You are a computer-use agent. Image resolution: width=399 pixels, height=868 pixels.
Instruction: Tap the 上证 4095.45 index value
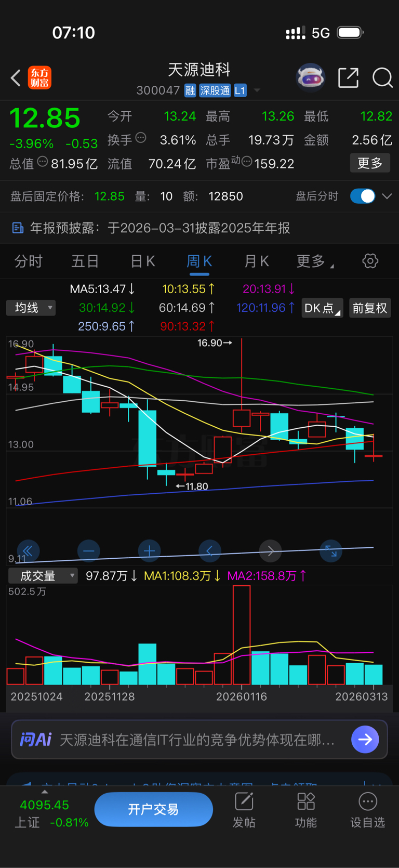[x=44, y=805]
